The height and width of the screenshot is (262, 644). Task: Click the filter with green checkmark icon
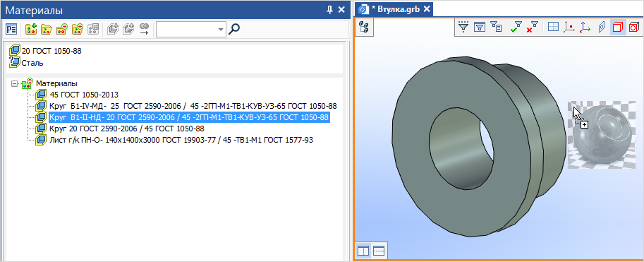pos(516,27)
